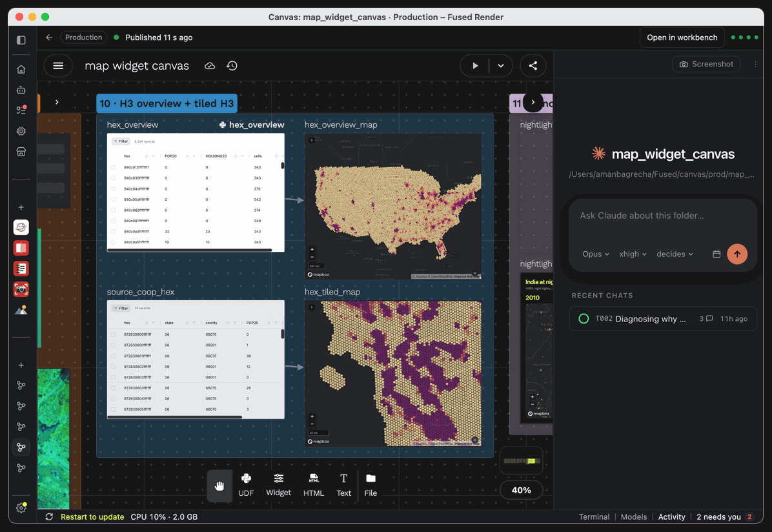
Task: Open the hamburger menu of the canvas
Action: tap(58, 65)
